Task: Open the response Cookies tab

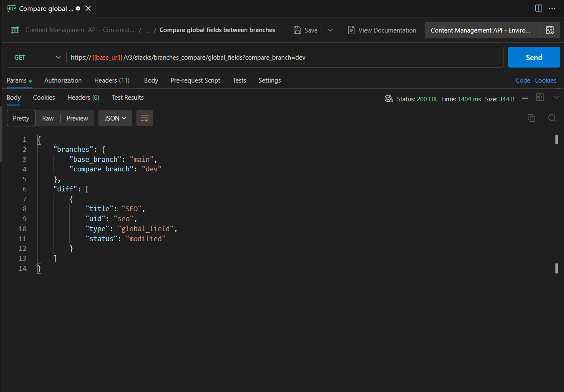Action: coord(44,98)
